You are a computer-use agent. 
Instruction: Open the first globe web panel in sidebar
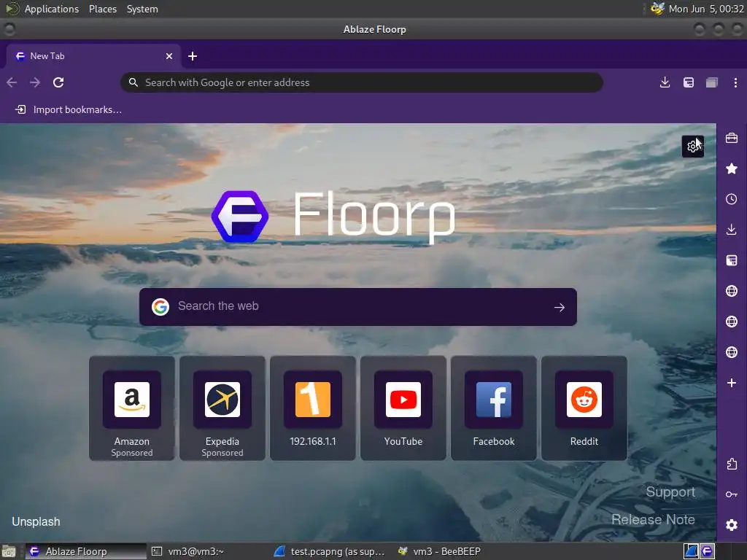(731, 291)
